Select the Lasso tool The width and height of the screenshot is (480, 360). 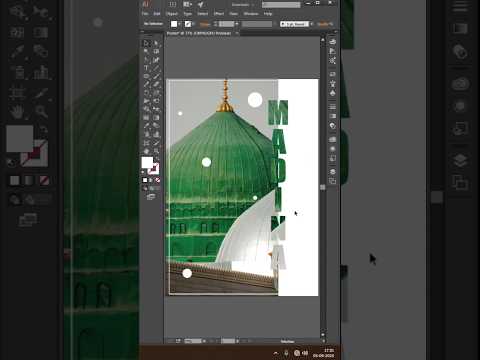[156, 51]
